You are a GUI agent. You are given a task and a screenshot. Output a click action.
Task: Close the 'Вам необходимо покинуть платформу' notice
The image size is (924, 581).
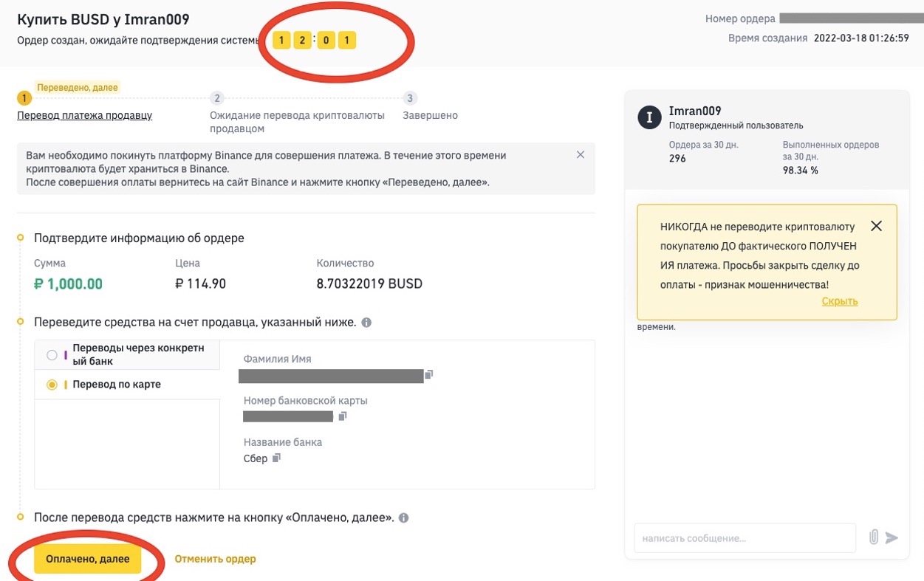pos(581,155)
